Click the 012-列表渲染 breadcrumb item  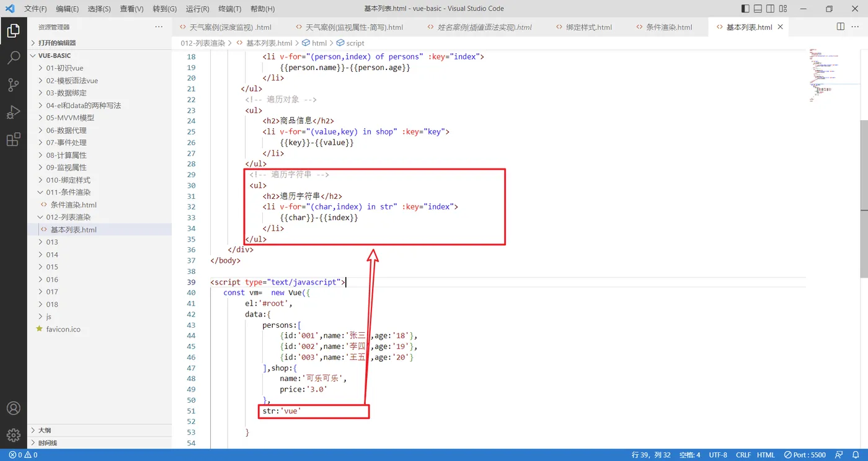tap(203, 43)
